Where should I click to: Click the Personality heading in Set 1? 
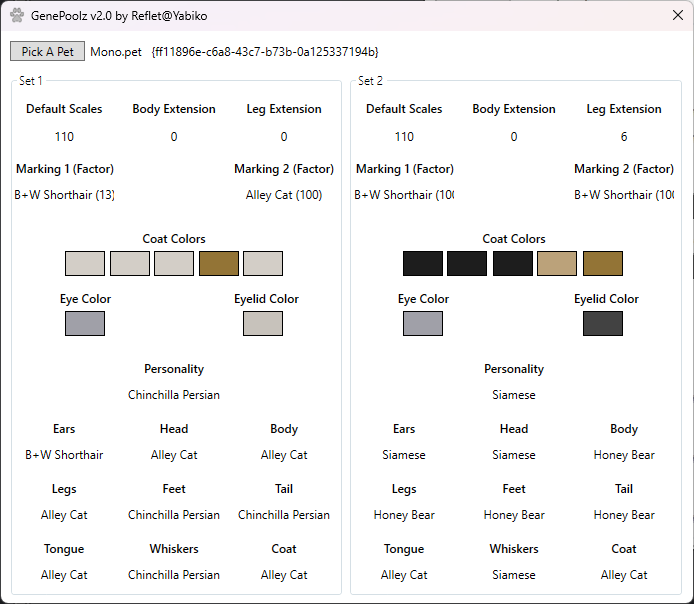tap(174, 369)
